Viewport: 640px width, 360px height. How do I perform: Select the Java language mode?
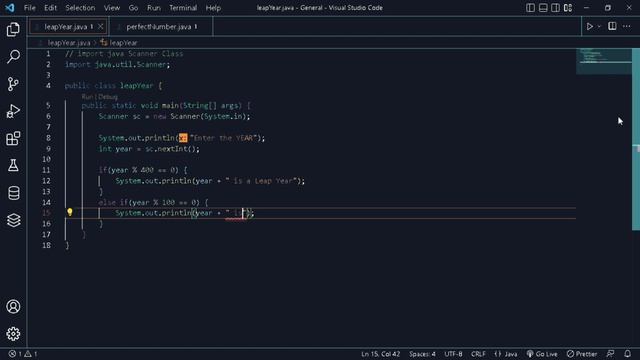[506, 354]
